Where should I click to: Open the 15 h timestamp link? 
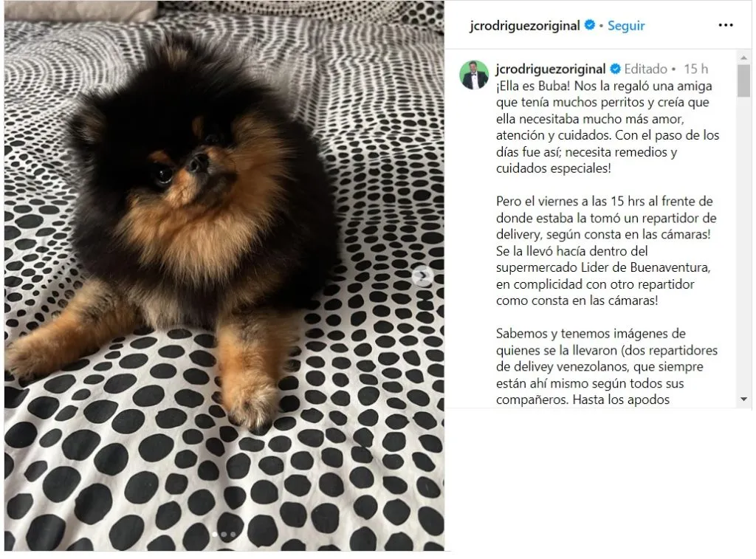[x=695, y=69]
